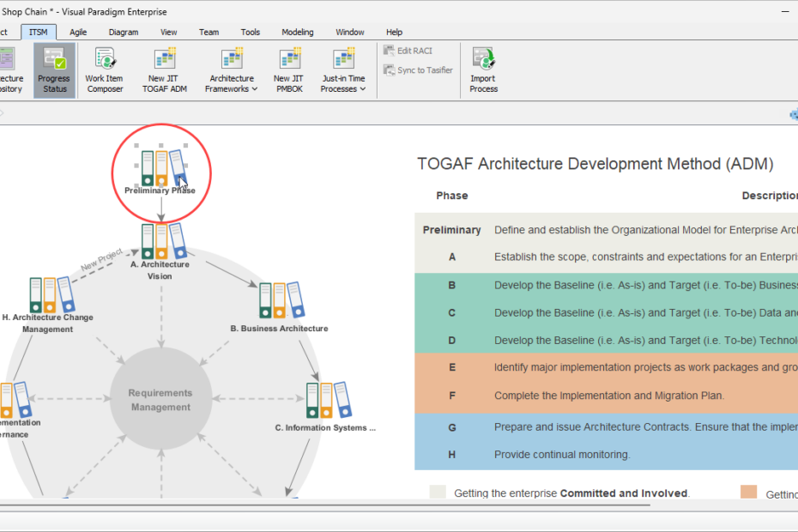798x532 pixels.
Task: Click Sync to Tasifier
Action: [418, 70]
